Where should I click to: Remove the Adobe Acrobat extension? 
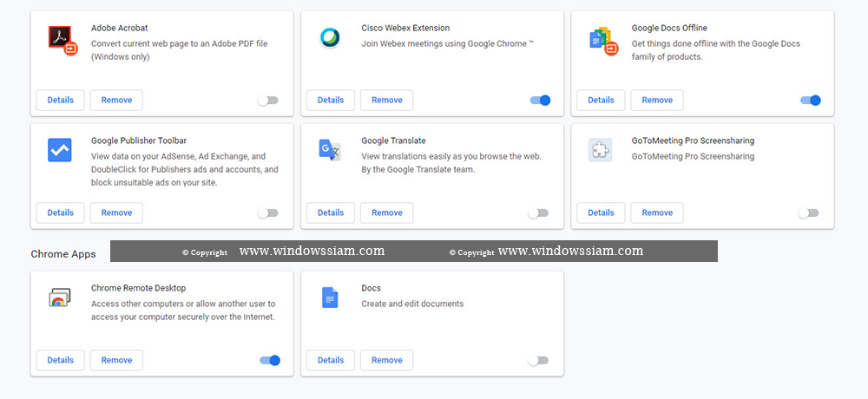(x=116, y=100)
